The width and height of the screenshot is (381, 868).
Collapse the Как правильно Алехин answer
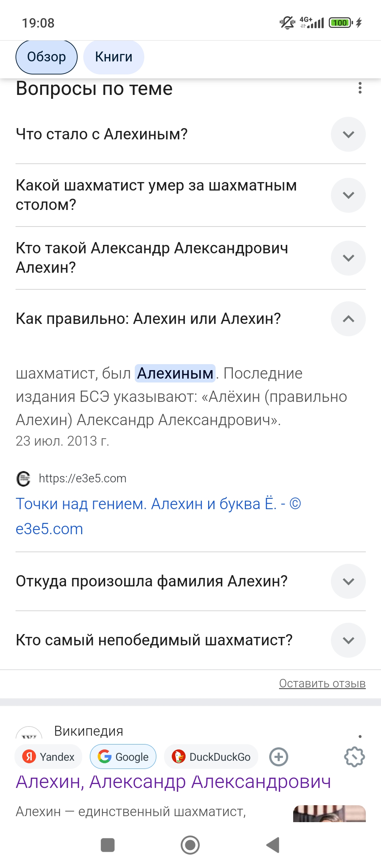[x=348, y=319]
